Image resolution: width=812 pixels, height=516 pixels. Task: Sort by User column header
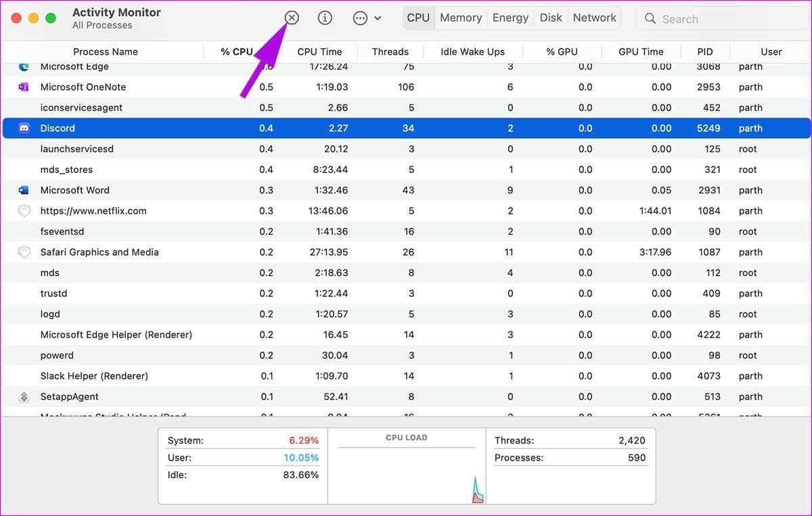(771, 51)
